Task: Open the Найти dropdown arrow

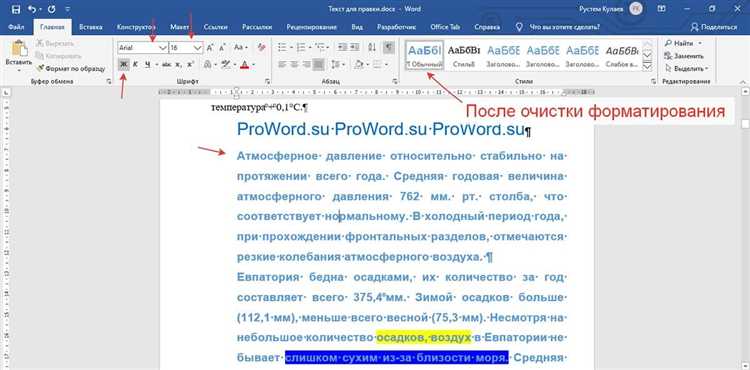Action: point(699,44)
